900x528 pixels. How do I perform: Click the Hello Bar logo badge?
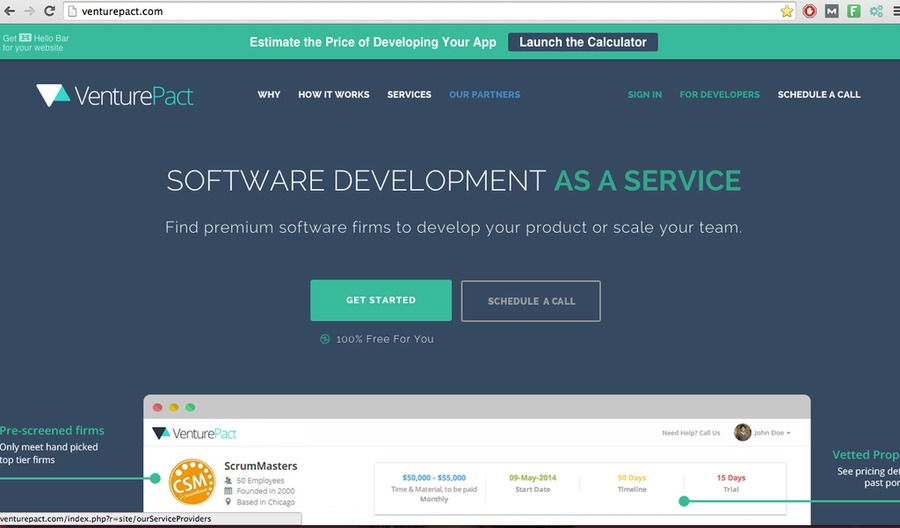[25, 38]
